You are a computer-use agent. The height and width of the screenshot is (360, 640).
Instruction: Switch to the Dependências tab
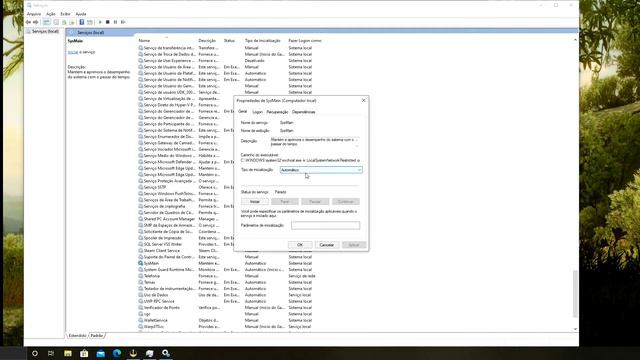click(303, 112)
